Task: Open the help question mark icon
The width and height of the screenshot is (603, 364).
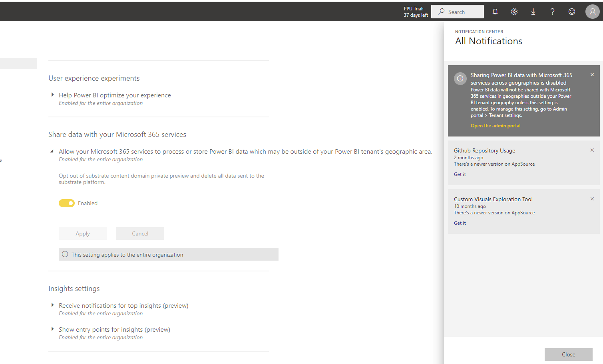Action: pyautogui.click(x=552, y=12)
